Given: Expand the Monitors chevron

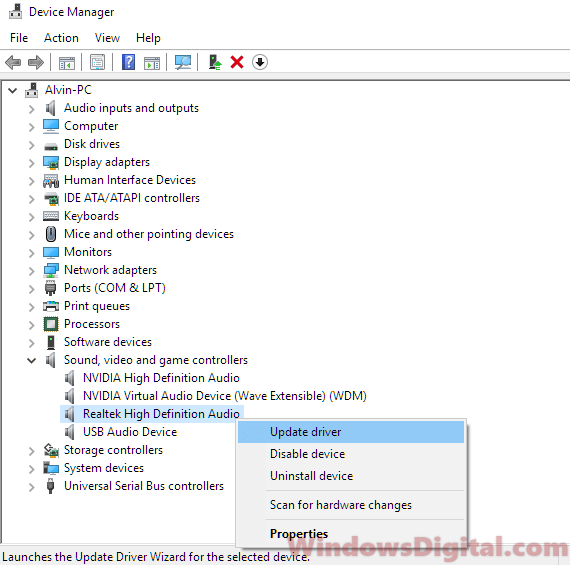Looking at the screenshot, I should 32,253.
